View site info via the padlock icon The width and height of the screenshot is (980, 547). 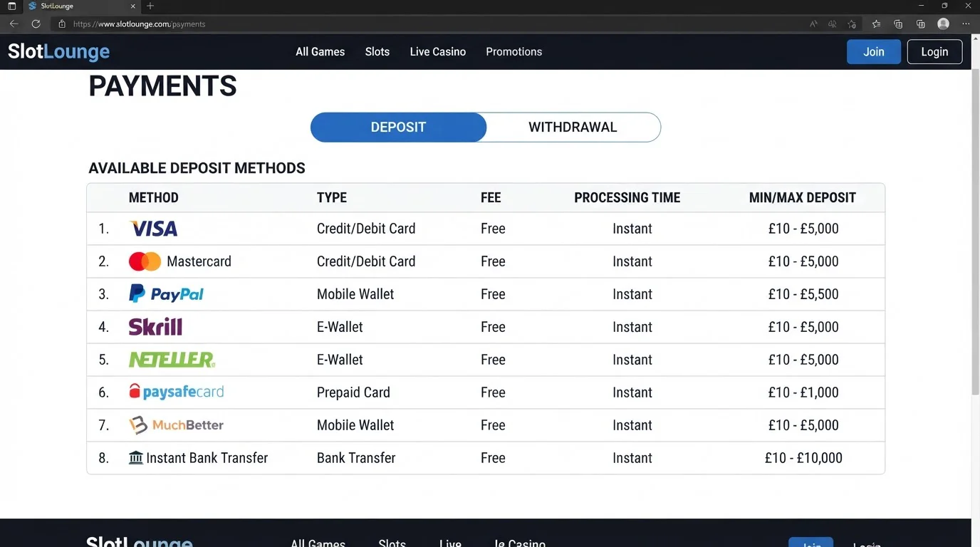[62, 24]
